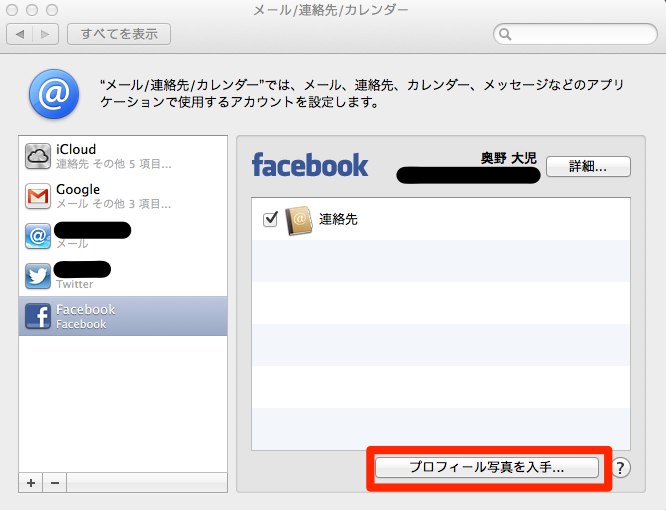The width and height of the screenshot is (666, 510).
Task: Click the メール subtitle in account list
Action: [x=72, y=244]
